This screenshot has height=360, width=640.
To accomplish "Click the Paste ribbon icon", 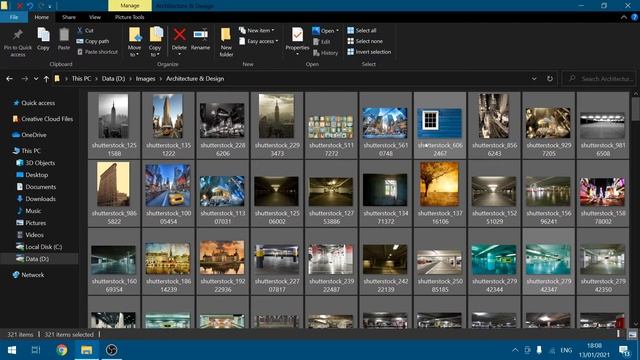I will click(64, 35).
